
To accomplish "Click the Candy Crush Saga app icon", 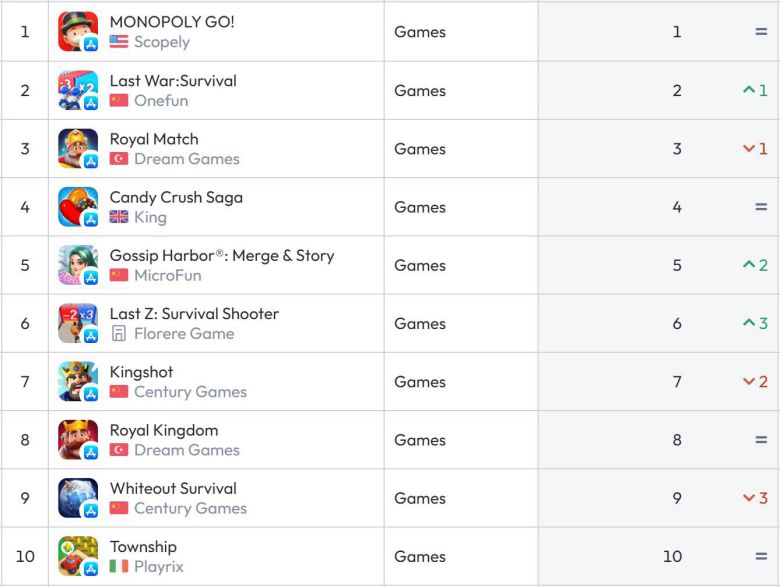I will (x=78, y=207).
